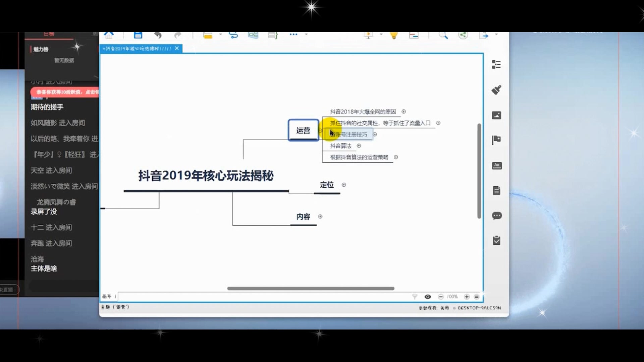Select the 运营 topic node

[303, 130]
